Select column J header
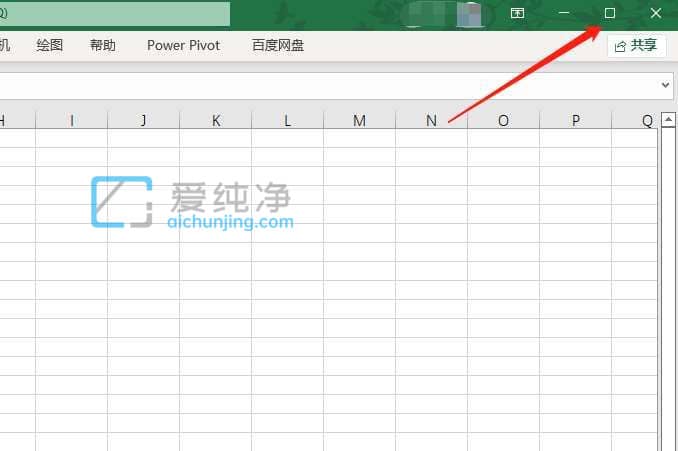This screenshot has width=678, height=451. (144, 120)
